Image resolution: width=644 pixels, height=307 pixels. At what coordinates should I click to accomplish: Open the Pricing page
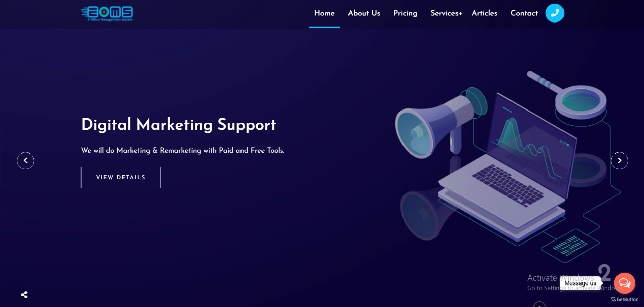[405, 13]
